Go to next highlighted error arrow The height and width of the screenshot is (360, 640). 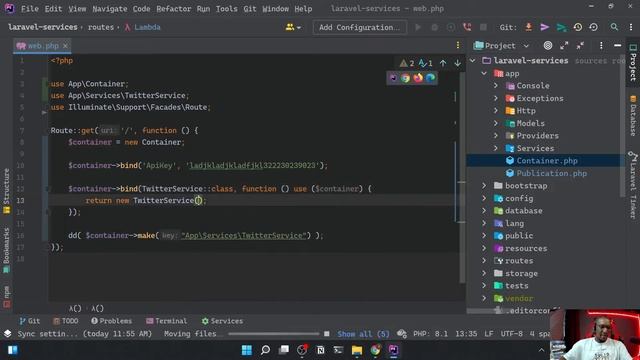pos(458,63)
